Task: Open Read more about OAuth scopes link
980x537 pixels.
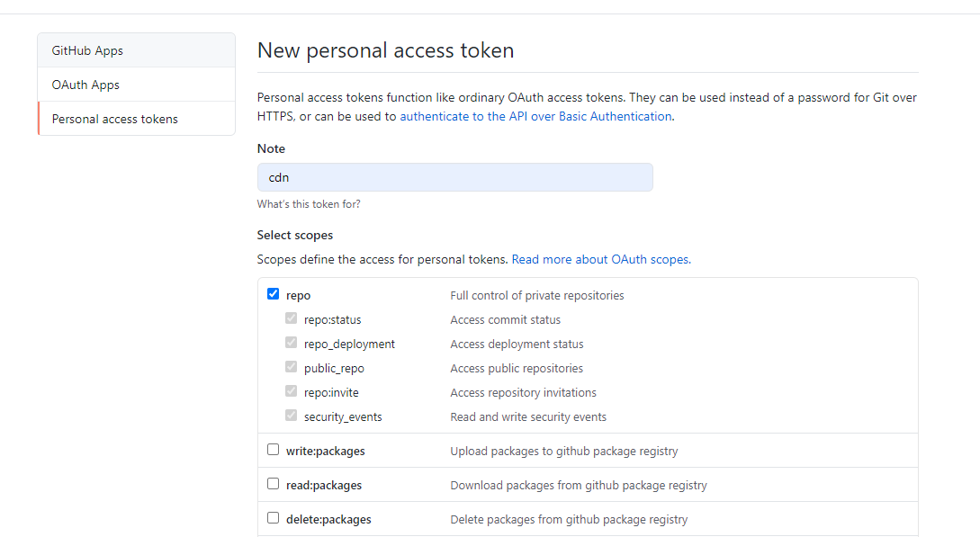Action: pyautogui.click(x=601, y=259)
